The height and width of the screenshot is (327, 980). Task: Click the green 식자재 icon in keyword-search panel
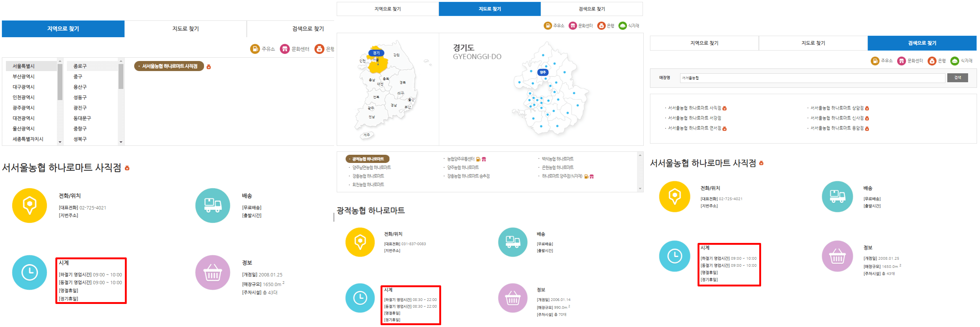[x=954, y=61]
